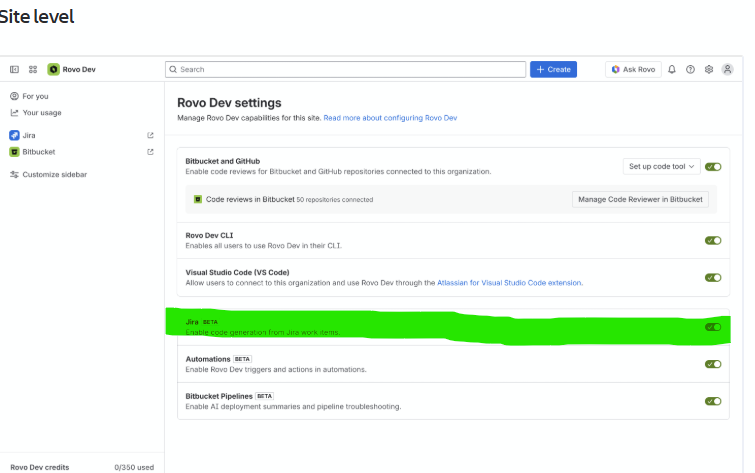Image resolution: width=755 pixels, height=473 pixels.
Task: Open For you in the sidebar
Action: pos(35,96)
